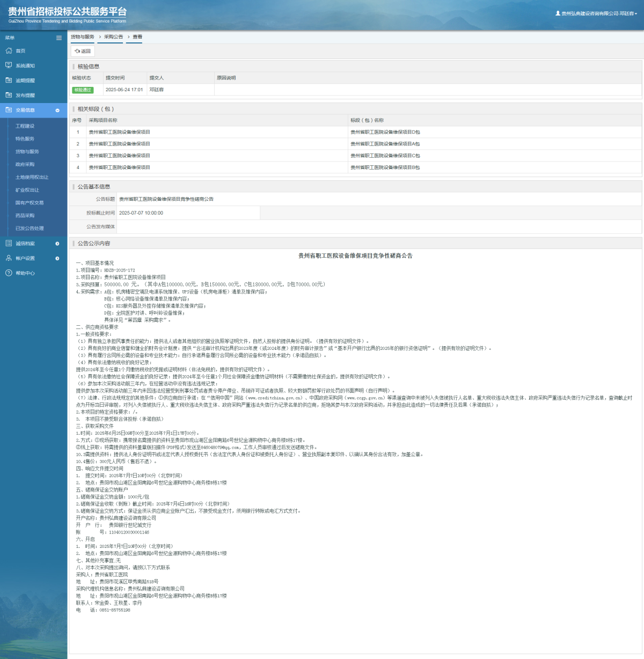Select 政府采购 in the sidebar submenu
Viewport: 644px width, 659px height.
click(25, 164)
